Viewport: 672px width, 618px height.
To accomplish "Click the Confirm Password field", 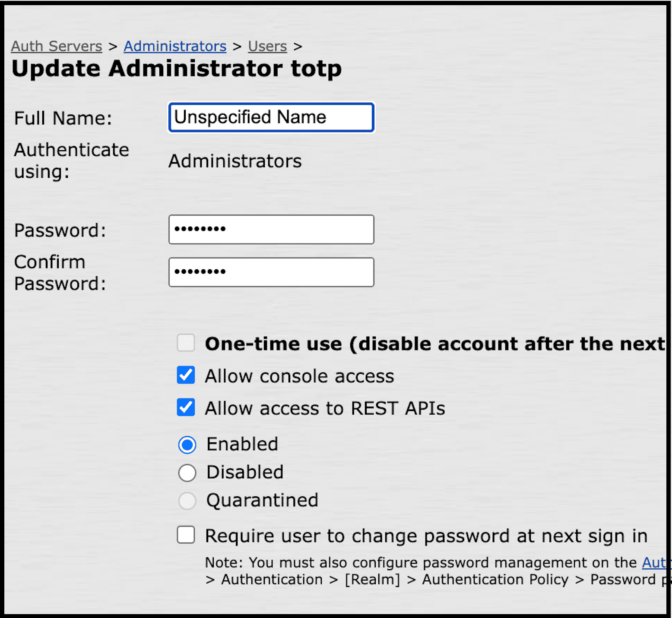I will [271, 272].
